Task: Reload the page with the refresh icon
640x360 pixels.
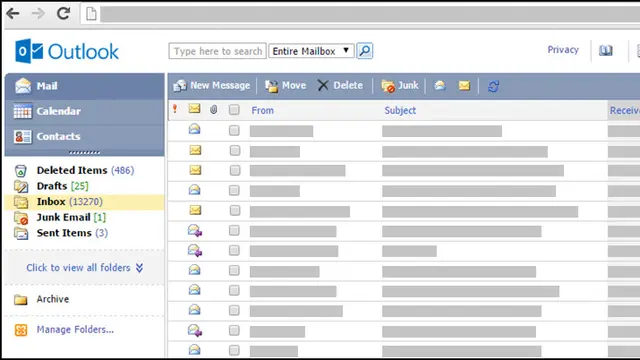Action: 63,13
